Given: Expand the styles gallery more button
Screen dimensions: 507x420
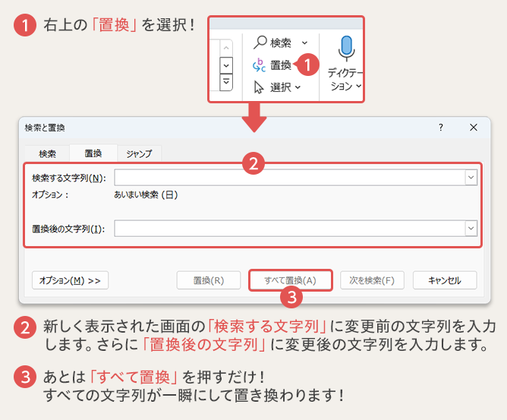Looking at the screenshot, I should click(x=226, y=81).
